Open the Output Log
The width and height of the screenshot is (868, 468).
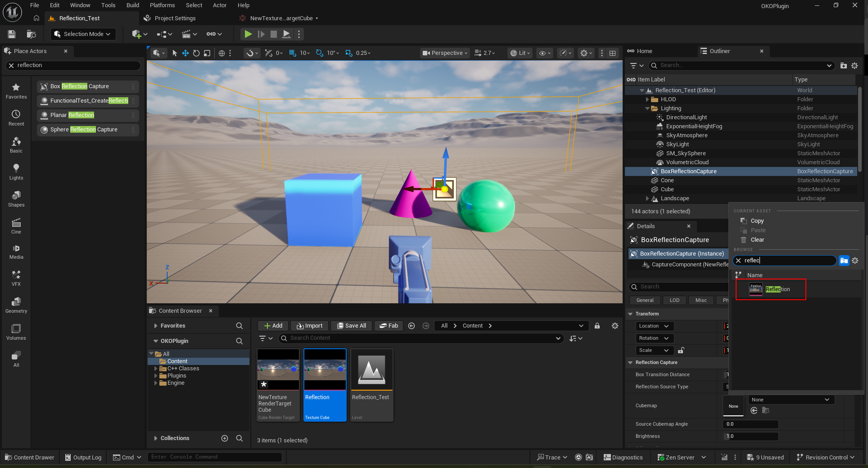[x=83, y=458]
